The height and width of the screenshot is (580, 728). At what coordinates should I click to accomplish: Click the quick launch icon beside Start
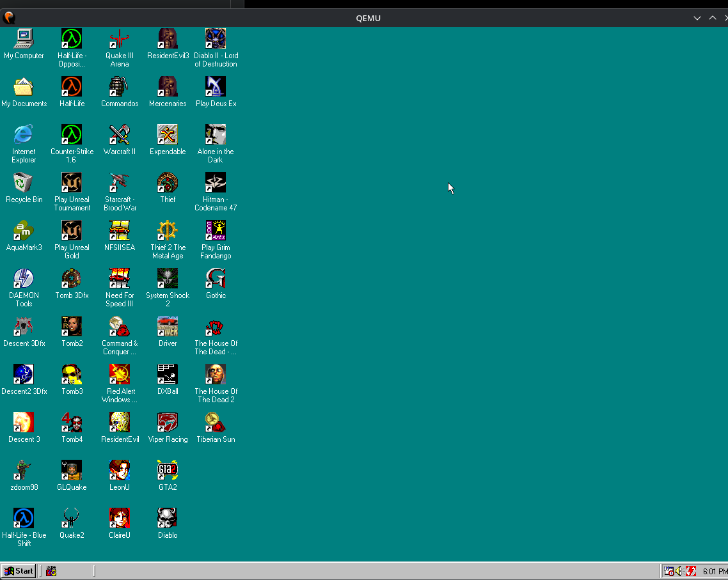51,571
